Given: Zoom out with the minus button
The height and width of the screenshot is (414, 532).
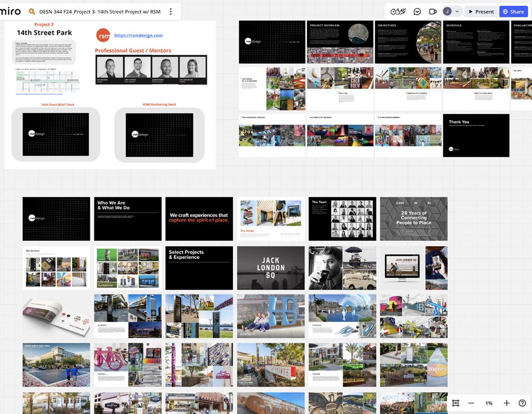Looking at the screenshot, I should (471, 403).
